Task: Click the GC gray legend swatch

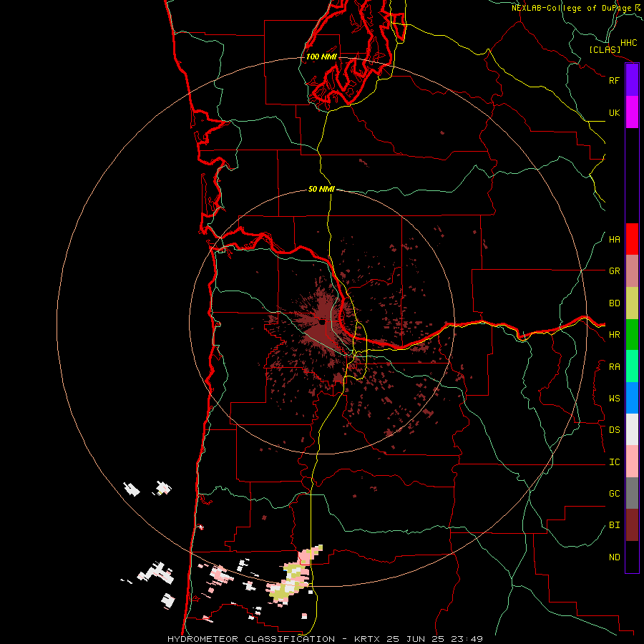Action: pos(632,493)
